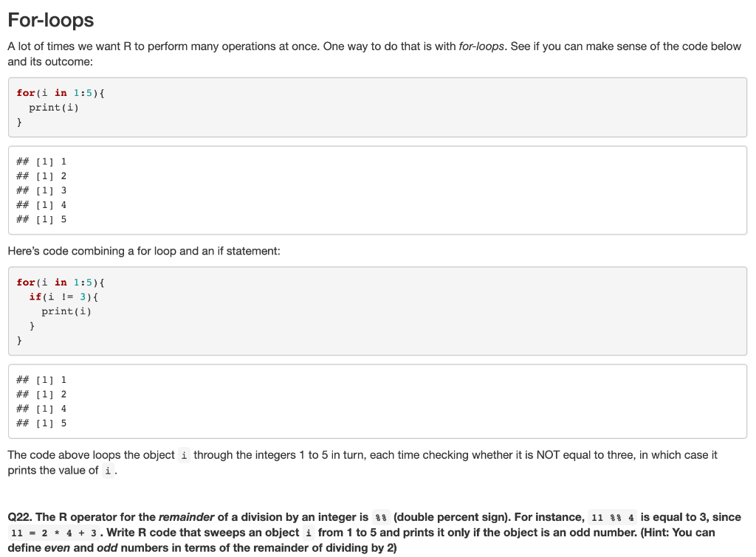Click the 'if(i != 3){' code line

[63, 297]
